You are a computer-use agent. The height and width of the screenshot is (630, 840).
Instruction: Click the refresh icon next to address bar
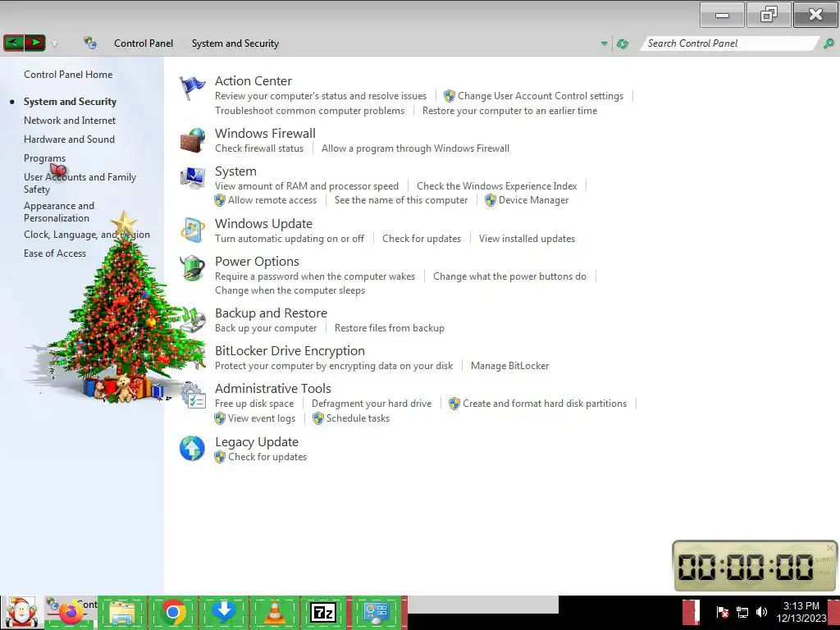(x=623, y=44)
